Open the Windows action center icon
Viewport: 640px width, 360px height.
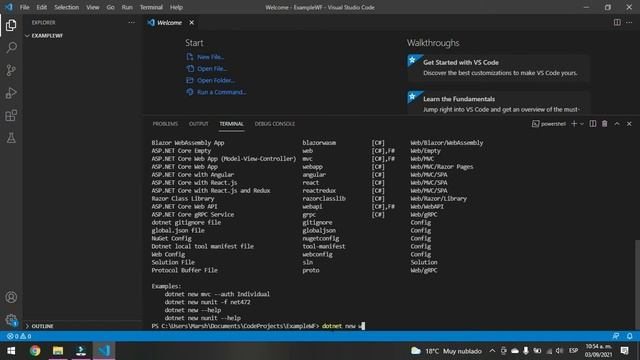(x=624, y=351)
